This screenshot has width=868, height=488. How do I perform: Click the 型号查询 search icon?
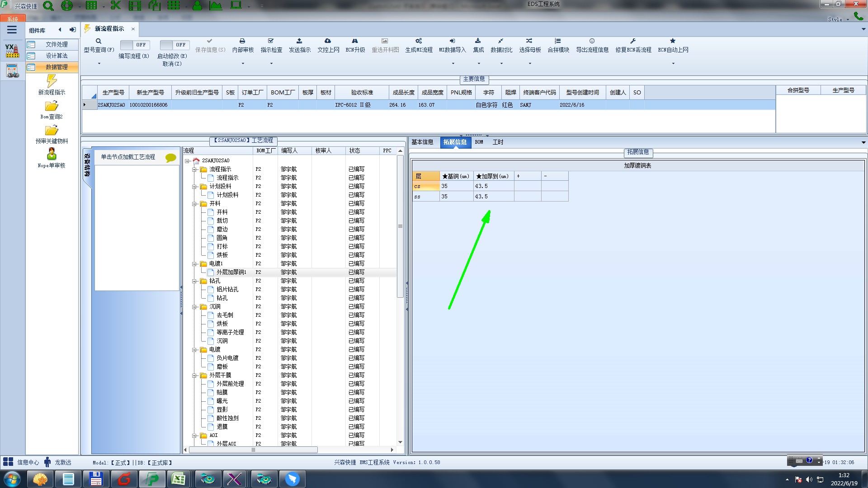coord(99,41)
